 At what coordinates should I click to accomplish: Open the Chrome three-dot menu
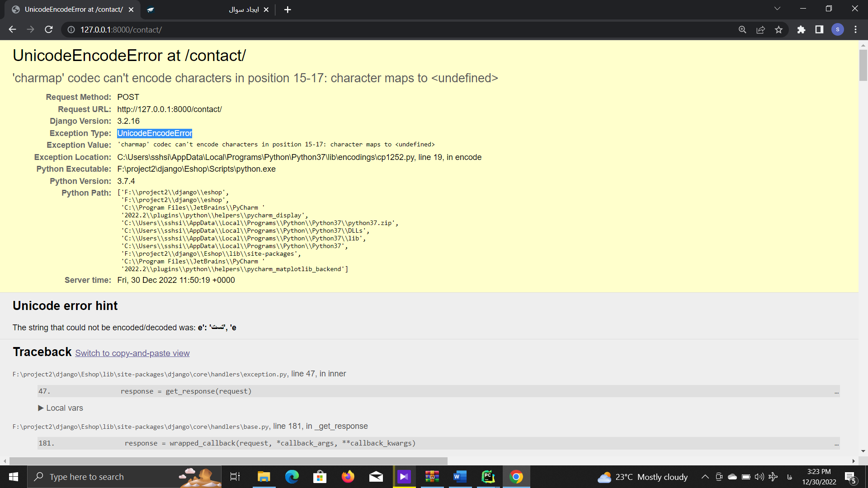(855, 29)
